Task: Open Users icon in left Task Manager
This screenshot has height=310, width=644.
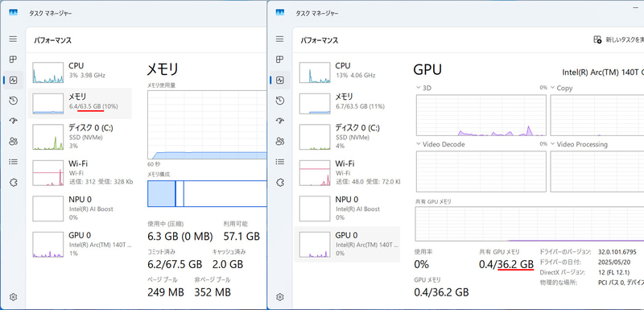Action: pyautogui.click(x=13, y=141)
